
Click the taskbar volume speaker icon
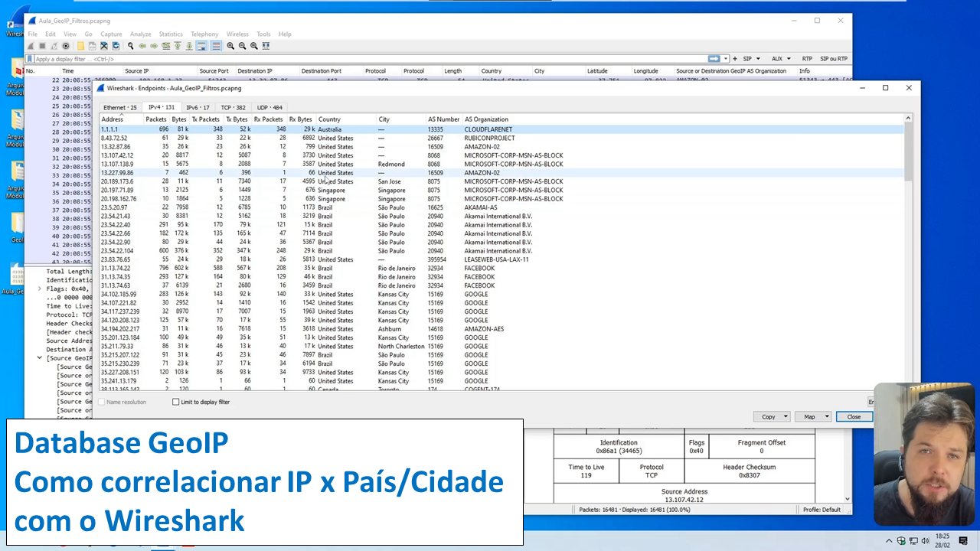[925, 541]
